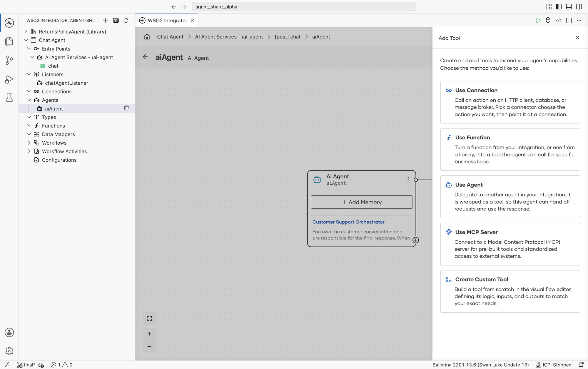
Task: Open the Testing flask icon
Action: (9, 98)
